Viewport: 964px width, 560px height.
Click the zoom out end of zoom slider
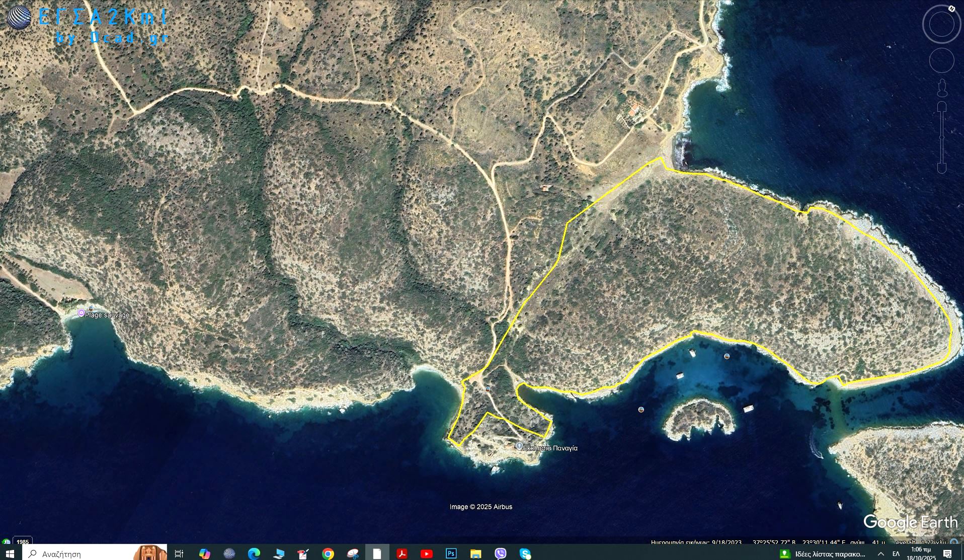pos(942,168)
